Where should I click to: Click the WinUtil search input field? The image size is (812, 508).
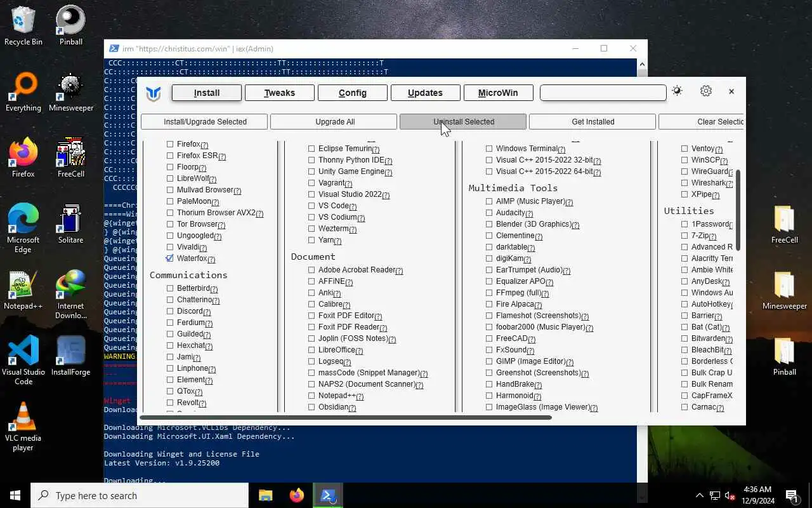point(603,93)
